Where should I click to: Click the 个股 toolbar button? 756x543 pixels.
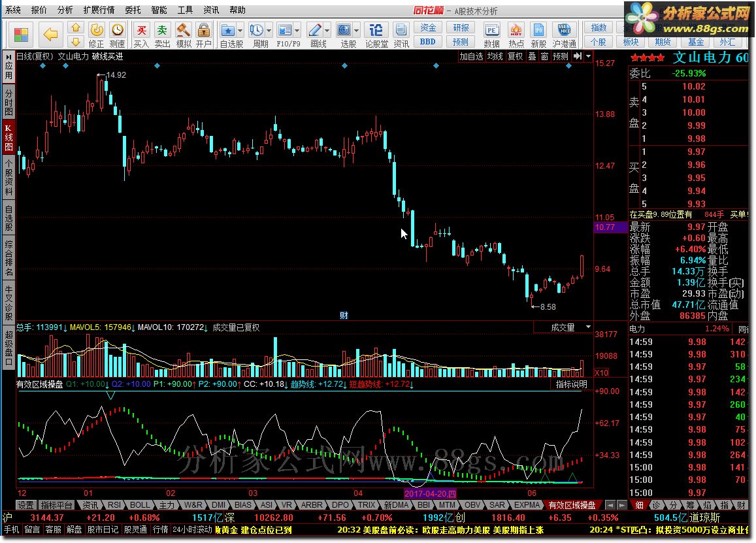[599, 42]
